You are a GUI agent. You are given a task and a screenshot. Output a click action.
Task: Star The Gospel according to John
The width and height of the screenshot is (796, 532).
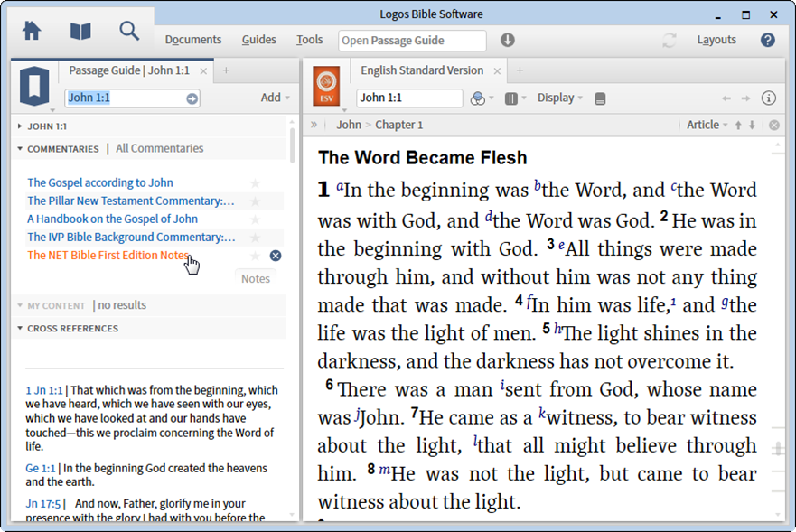coord(256,183)
